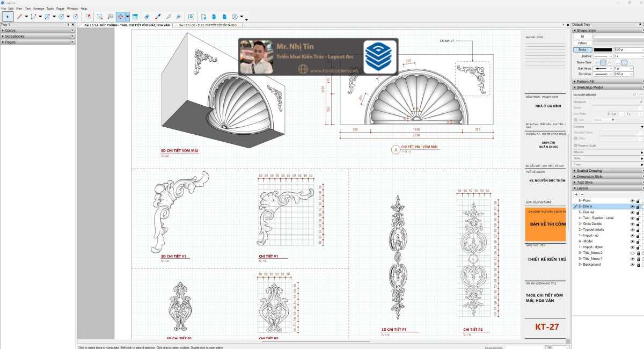Hide the 6 - Point layer
644x349 pixels.
click(632, 200)
